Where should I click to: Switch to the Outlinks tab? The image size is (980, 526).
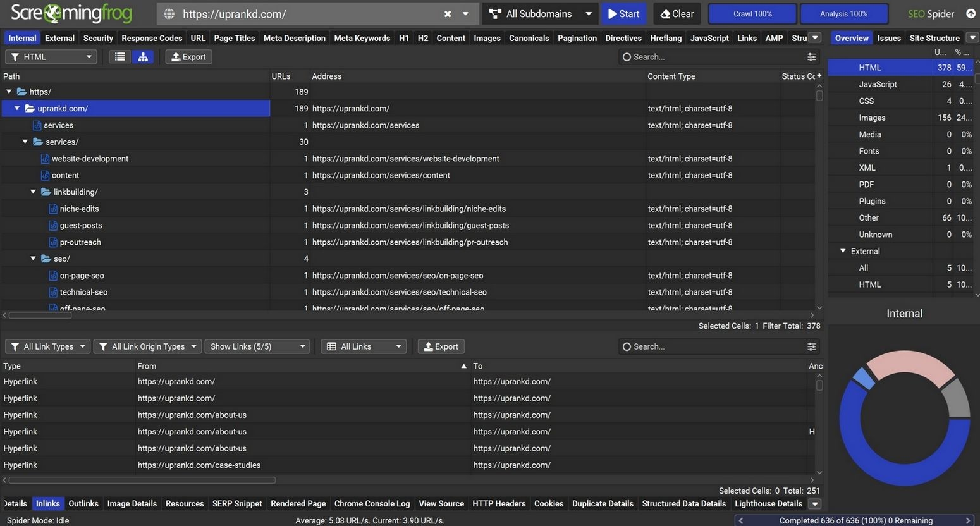pos(83,503)
